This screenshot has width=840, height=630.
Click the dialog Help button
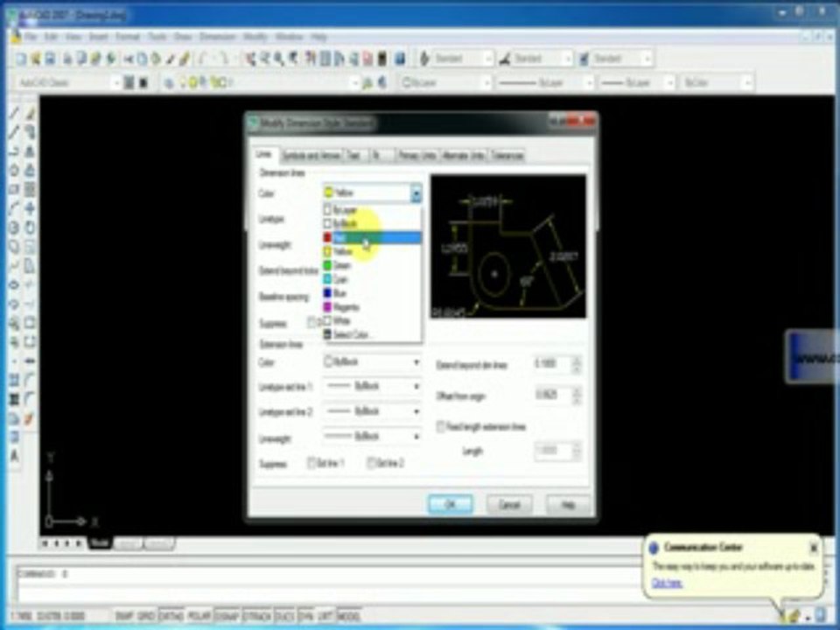pos(568,505)
